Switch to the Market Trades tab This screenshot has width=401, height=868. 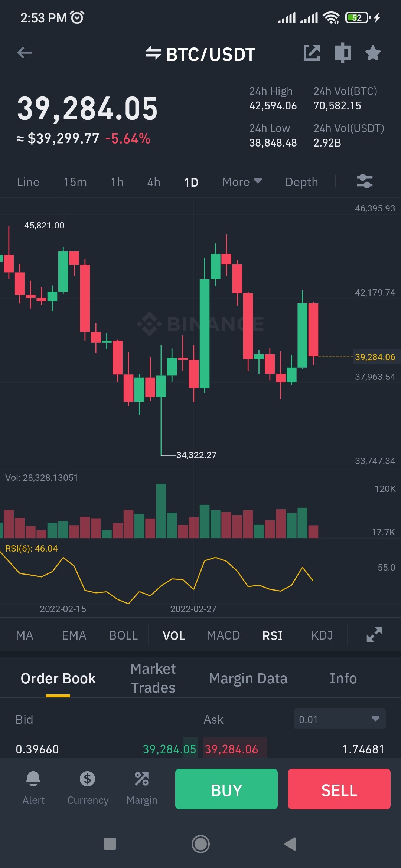pyautogui.click(x=153, y=678)
